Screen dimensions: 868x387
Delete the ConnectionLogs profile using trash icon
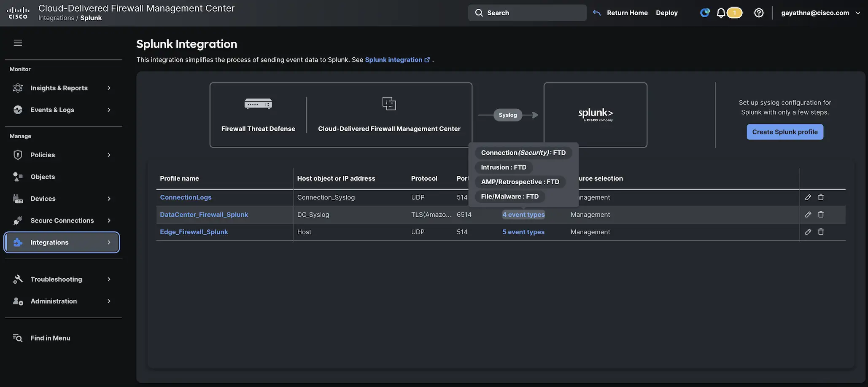(821, 197)
